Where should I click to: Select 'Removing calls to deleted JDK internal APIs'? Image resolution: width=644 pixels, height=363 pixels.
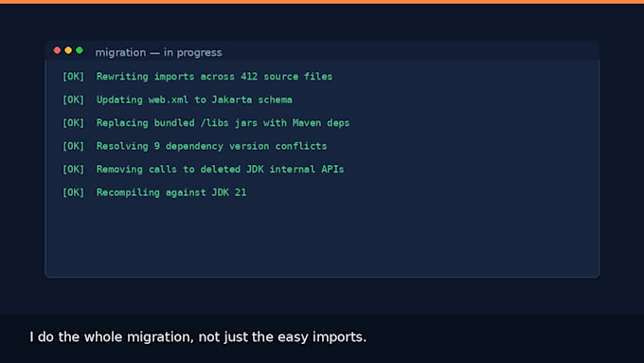coord(220,170)
